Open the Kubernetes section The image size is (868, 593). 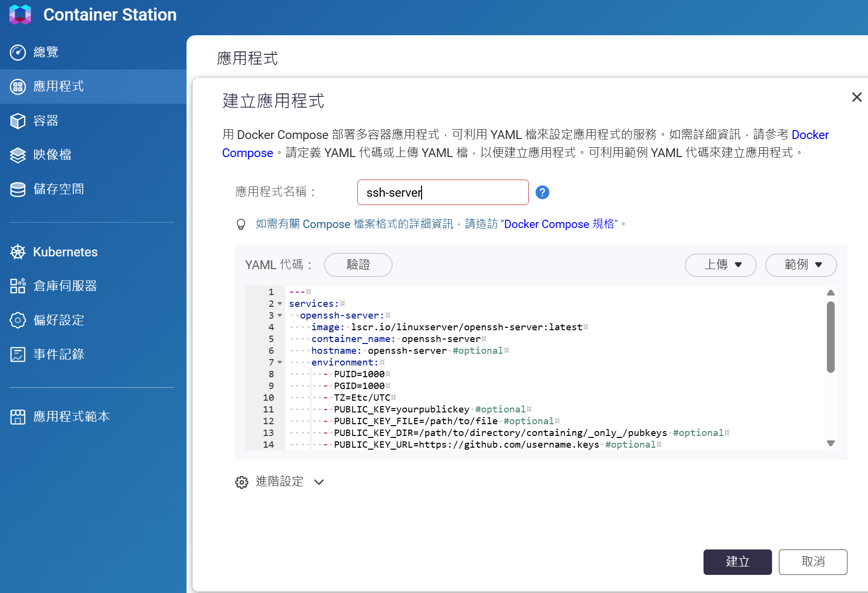coord(65,252)
